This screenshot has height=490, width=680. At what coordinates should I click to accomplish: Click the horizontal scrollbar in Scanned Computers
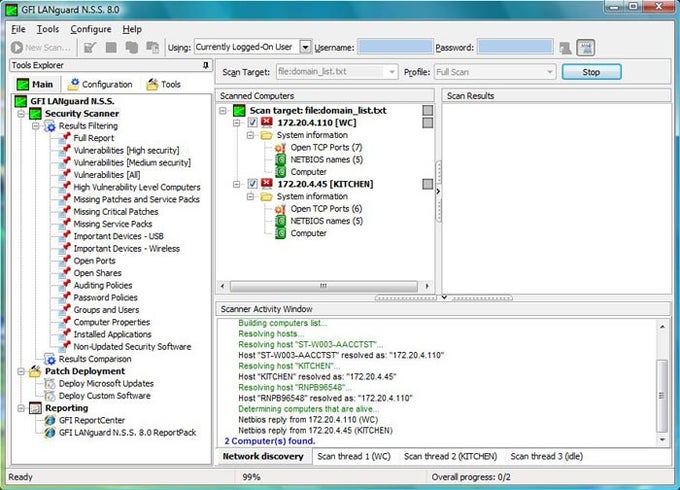[324, 286]
